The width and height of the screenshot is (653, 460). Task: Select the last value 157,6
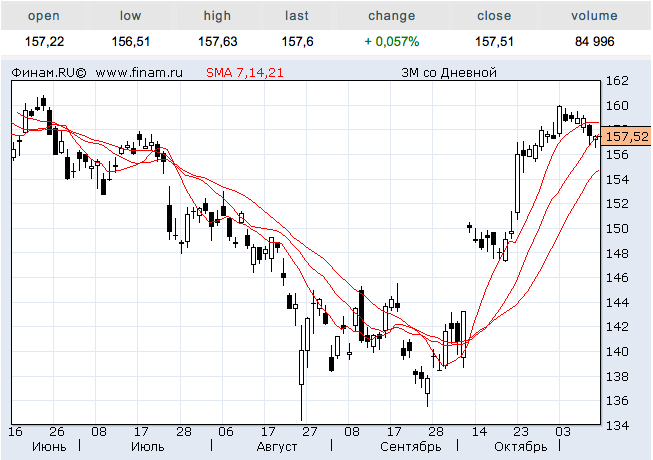click(297, 42)
